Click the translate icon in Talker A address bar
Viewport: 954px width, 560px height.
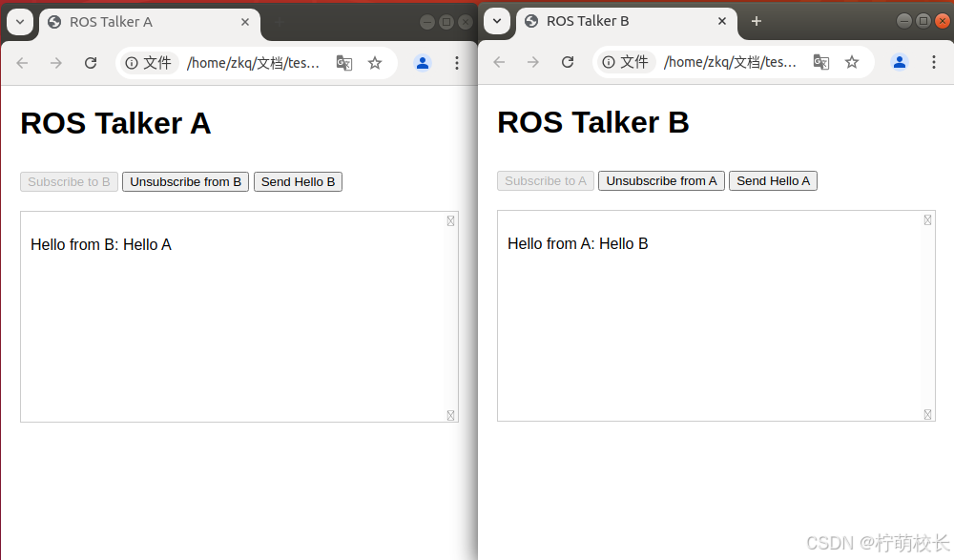coord(344,62)
